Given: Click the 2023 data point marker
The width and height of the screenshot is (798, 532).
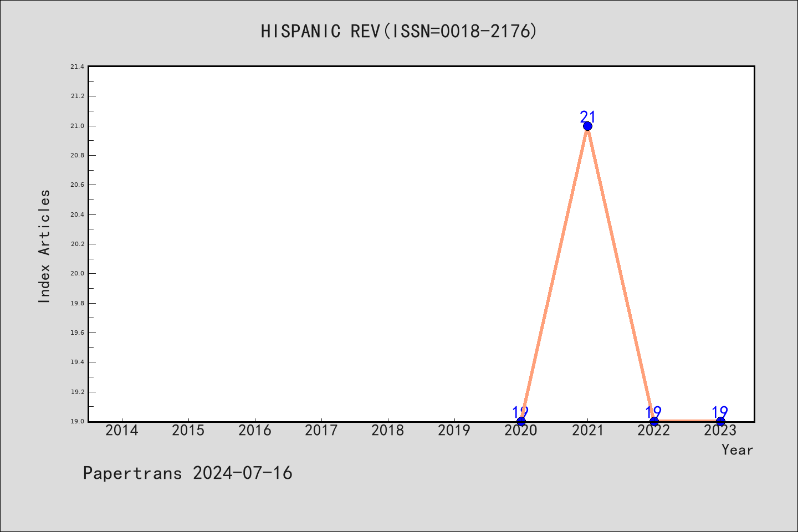Looking at the screenshot, I should pos(720,421).
